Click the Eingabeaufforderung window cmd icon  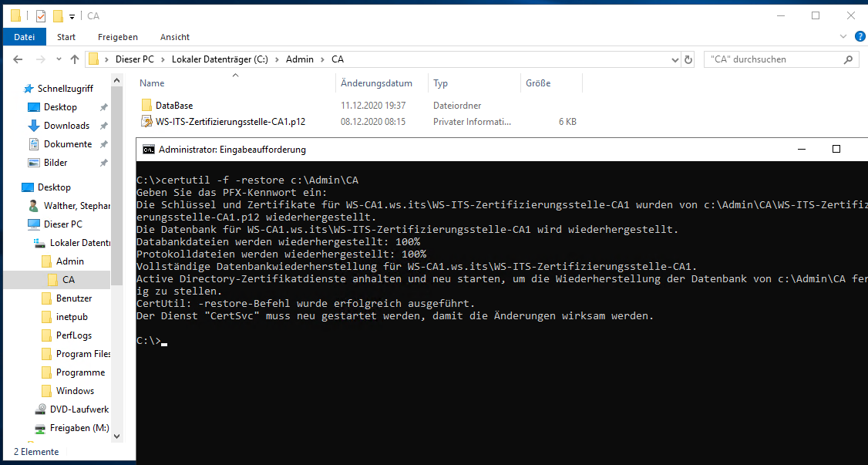148,150
